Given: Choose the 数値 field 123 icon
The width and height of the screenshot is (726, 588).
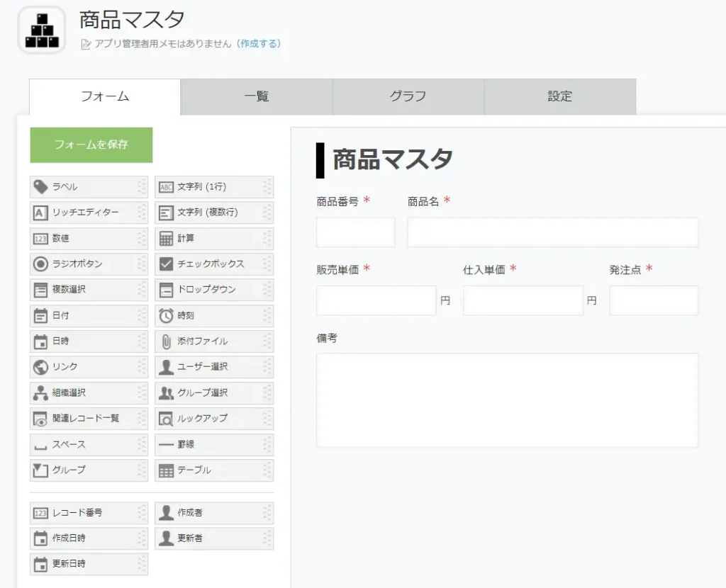Looking at the screenshot, I should pyautogui.click(x=40, y=239).
